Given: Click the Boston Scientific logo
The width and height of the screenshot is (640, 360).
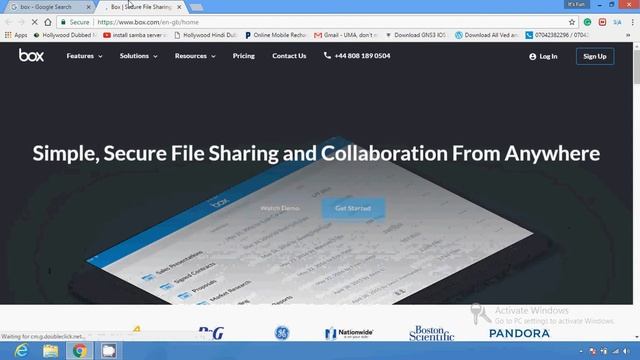Looking at the screenshot, I should (x=431, y=333).
